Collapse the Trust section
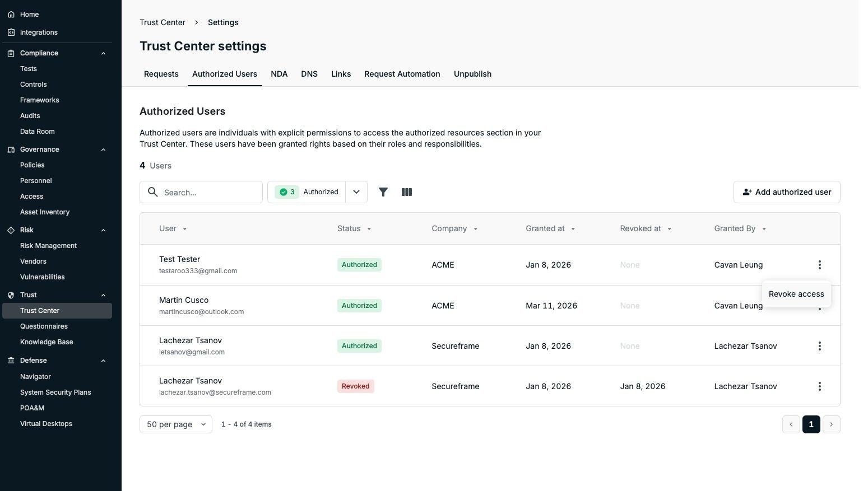 (103, 295)
